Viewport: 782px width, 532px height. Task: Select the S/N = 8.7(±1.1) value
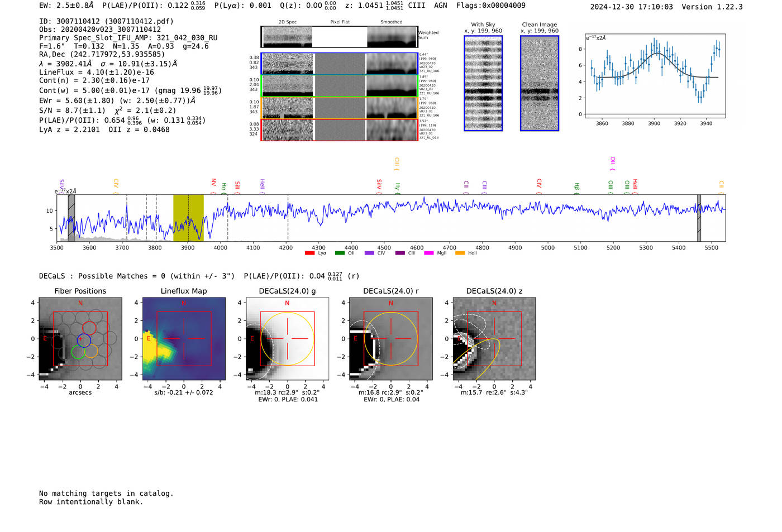tap(72, 111)
